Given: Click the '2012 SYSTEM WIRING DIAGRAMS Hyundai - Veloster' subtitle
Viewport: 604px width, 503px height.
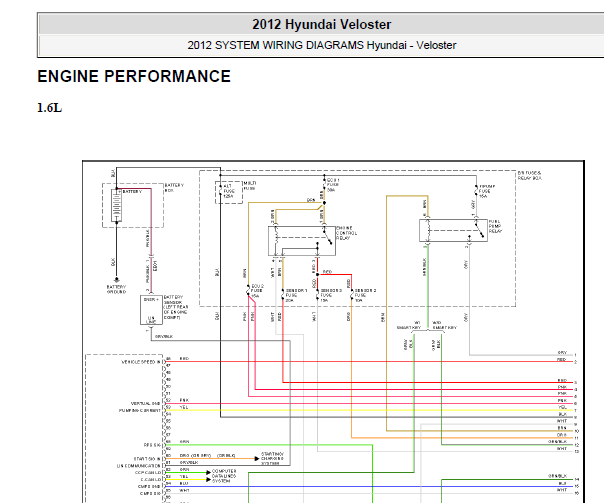Looking at the screenshot, I should tap(322, 45).
